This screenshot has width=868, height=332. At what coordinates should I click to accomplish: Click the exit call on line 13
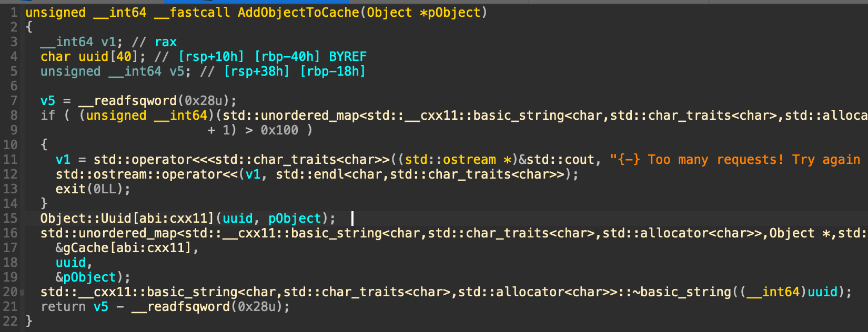(70, 189)
